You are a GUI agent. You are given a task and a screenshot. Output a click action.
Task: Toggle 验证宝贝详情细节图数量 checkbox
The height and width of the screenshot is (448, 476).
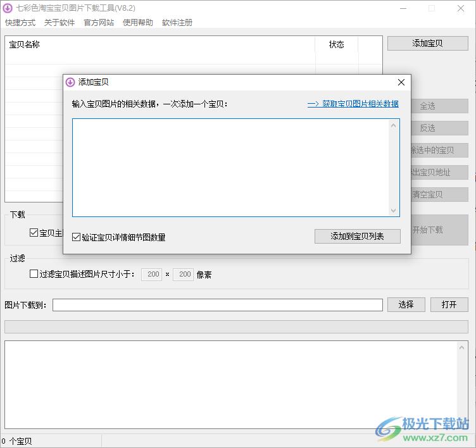tap(77, 237)
